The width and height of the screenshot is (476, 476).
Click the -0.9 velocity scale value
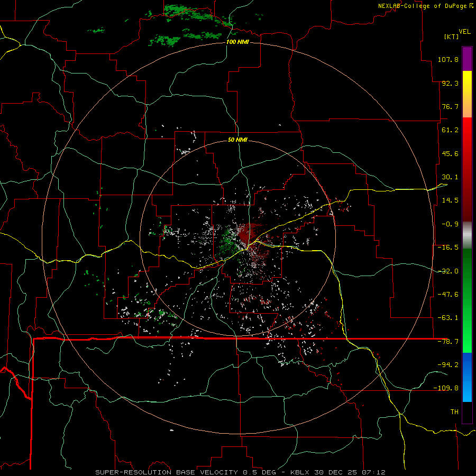tap(450, 224)
